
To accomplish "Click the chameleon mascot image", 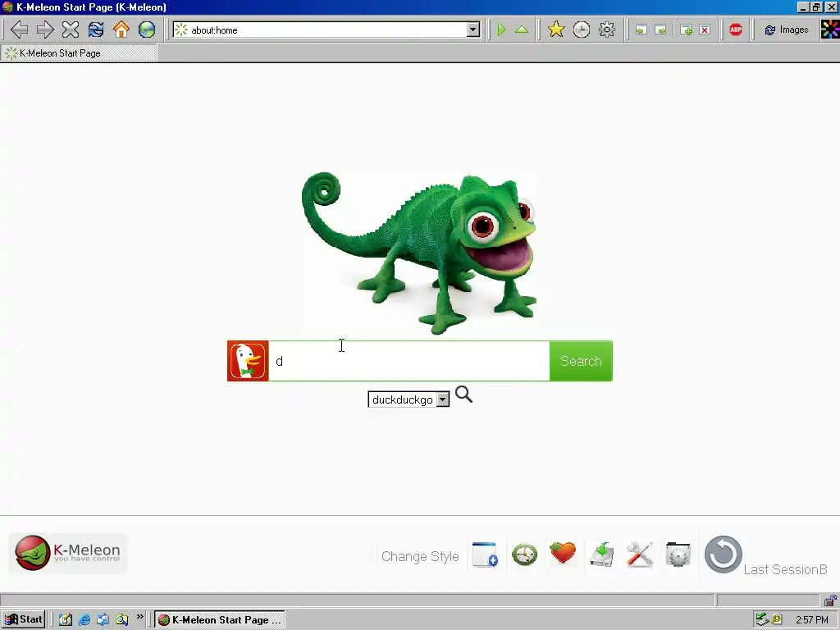I will (420, 253).
